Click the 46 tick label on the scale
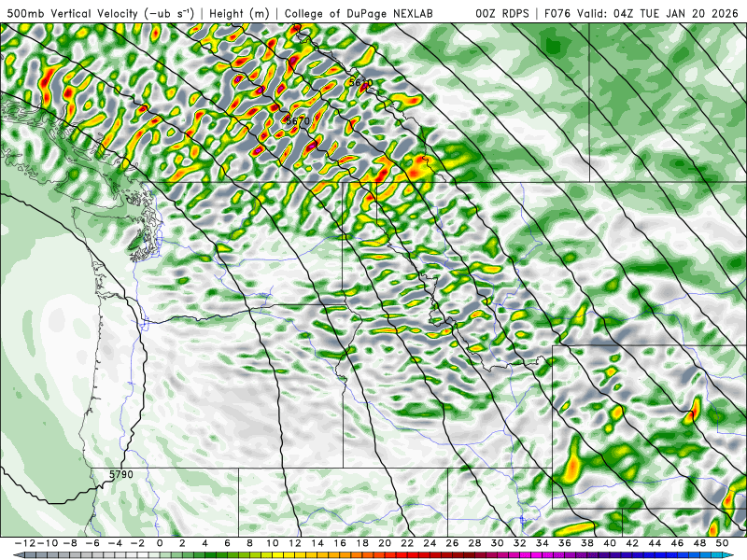 [x=677, y=543]
